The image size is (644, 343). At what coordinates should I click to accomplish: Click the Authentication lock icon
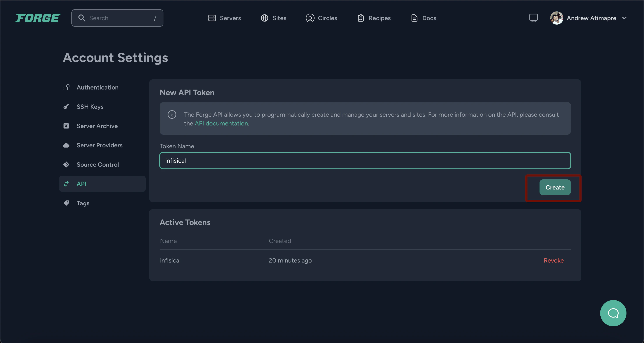click(66, 87)
